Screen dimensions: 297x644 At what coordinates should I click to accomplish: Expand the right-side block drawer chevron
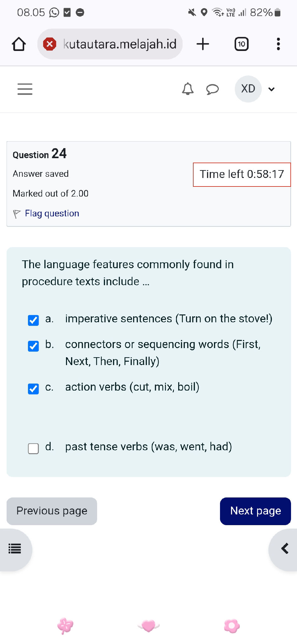tap(285, 549)
